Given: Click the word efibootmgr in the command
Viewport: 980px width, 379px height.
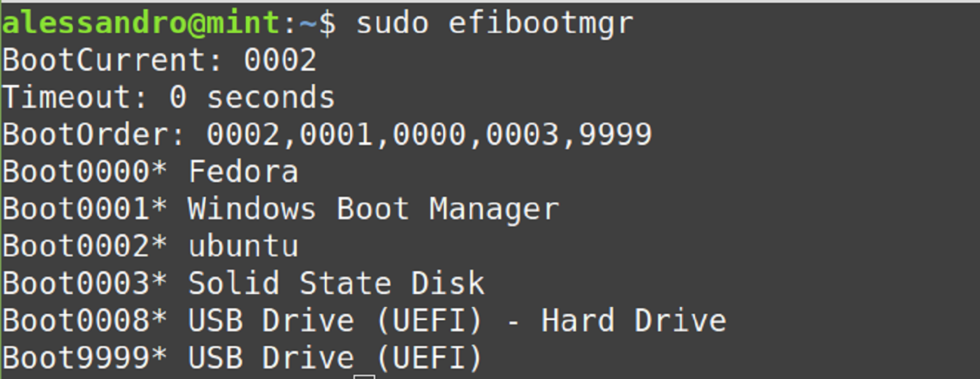Looking at the screenshot, I should (540, 23).
